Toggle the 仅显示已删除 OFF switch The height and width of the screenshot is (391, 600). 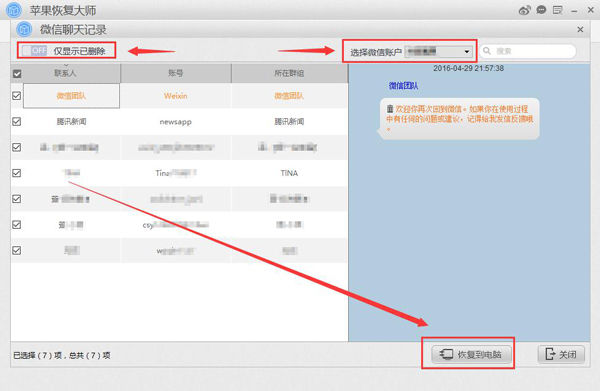tap(34, 51)
